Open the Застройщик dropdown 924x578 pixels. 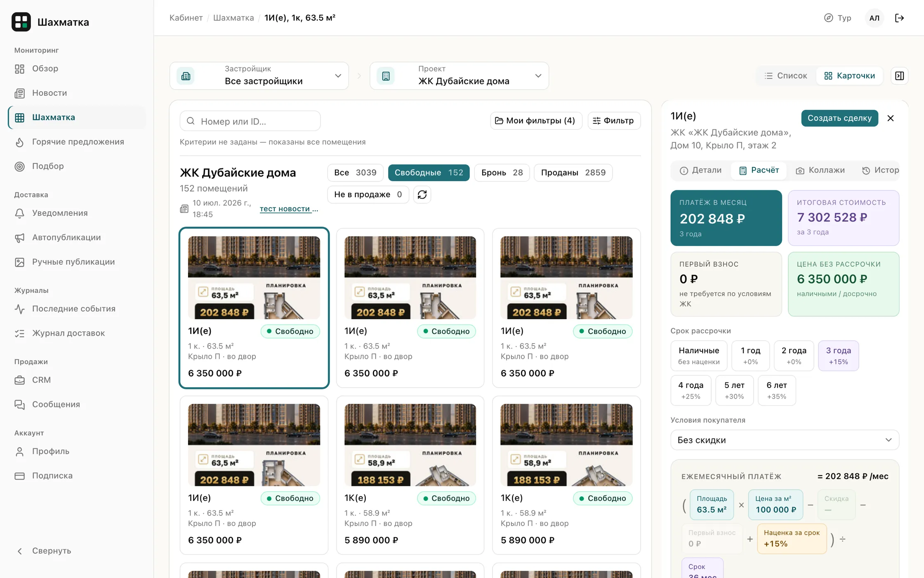(x=259, y=76)
